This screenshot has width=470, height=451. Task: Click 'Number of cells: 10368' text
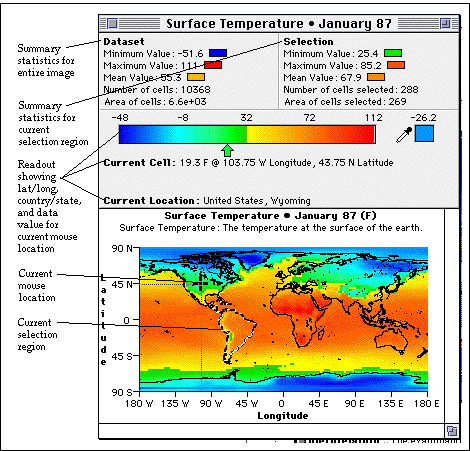pyautogui.click(x=157, y=90)
